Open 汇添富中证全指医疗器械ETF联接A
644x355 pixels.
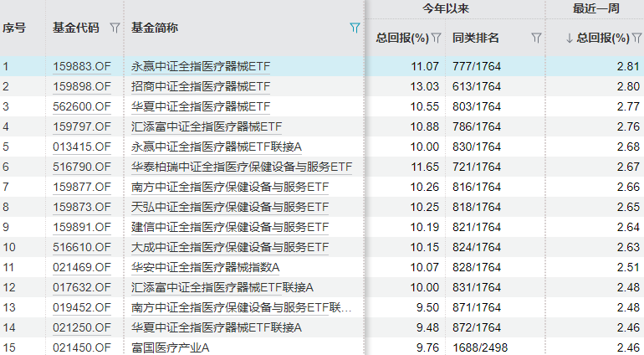pyautogui.click(x=222, y=287)
